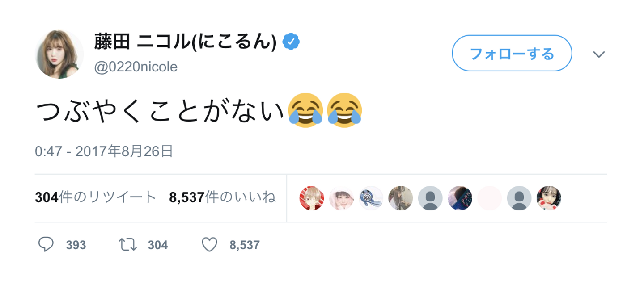Click the tweet text つぶやくことがない
644x285 pixels.
coord(160,110)
